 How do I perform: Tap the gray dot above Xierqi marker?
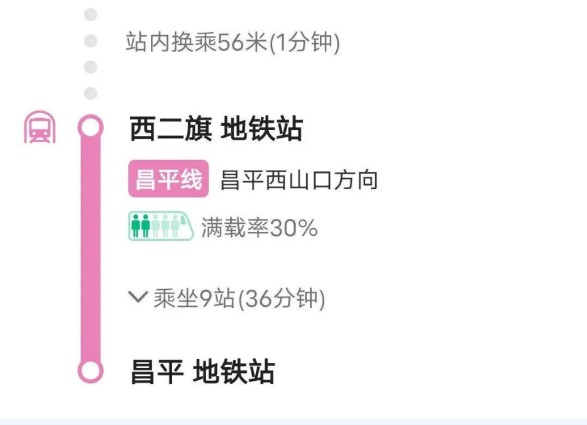tap(91, 93)
